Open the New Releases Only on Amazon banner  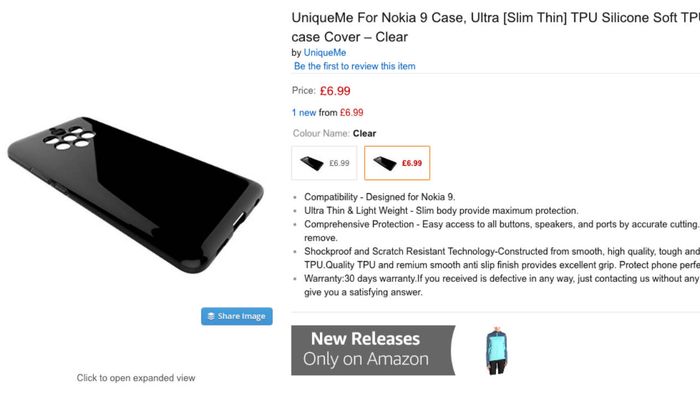point(373,350)
